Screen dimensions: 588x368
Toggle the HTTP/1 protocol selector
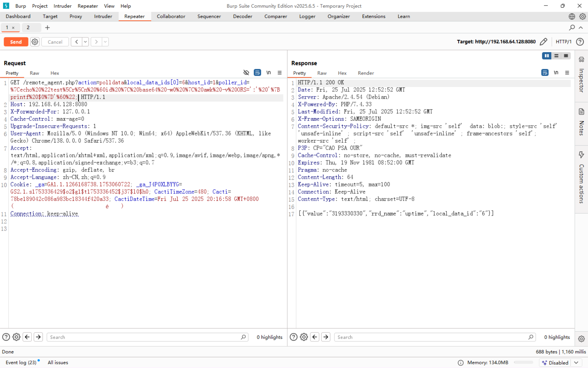(563, 42)
